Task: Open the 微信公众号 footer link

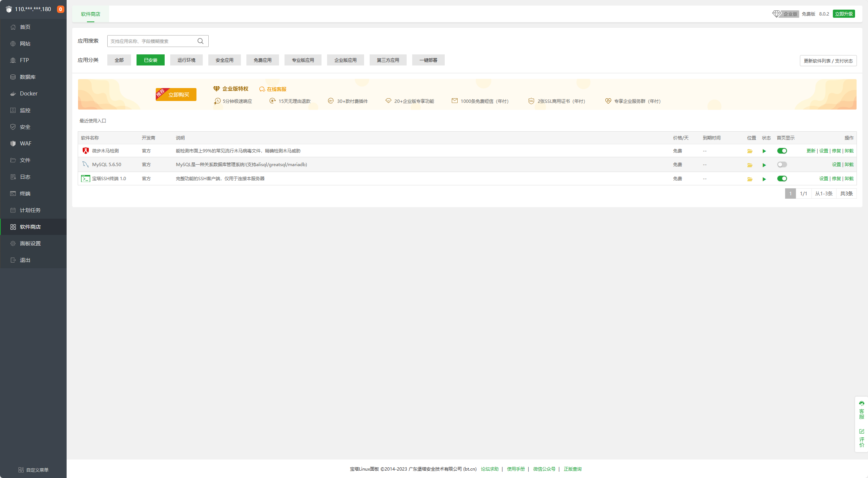Action: pos(544,469)
